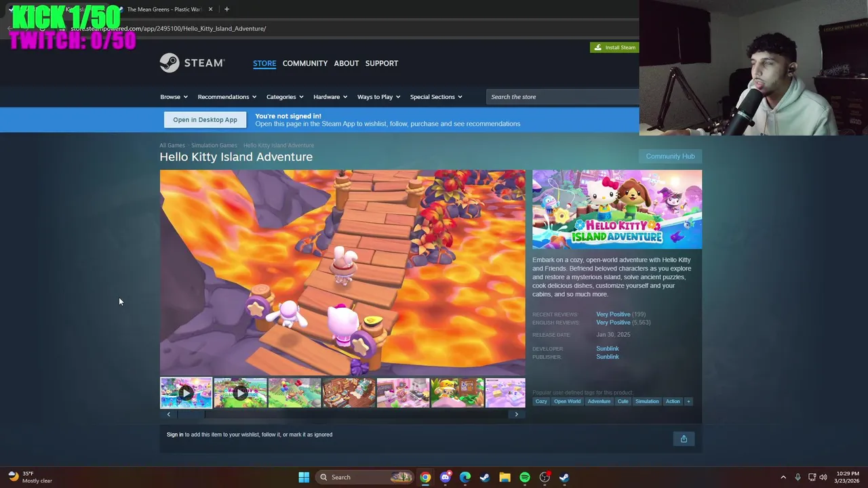Open the clock showing 10:29 PM

tap(848, 477)
